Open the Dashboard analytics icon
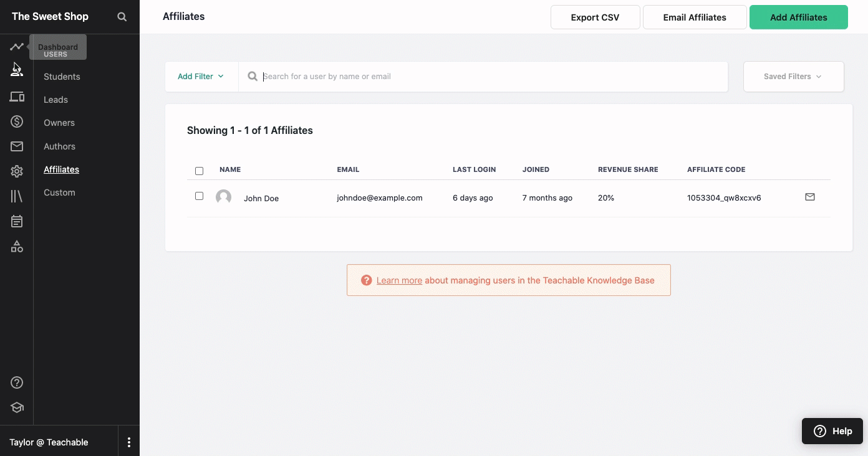Viewport: 868px width, 456px height. (x=17, y=47)
